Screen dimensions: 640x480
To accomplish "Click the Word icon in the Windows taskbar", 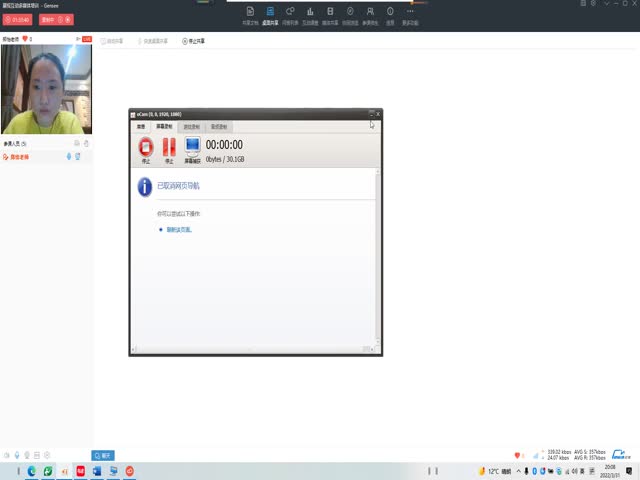I will [x=97, y=471].
